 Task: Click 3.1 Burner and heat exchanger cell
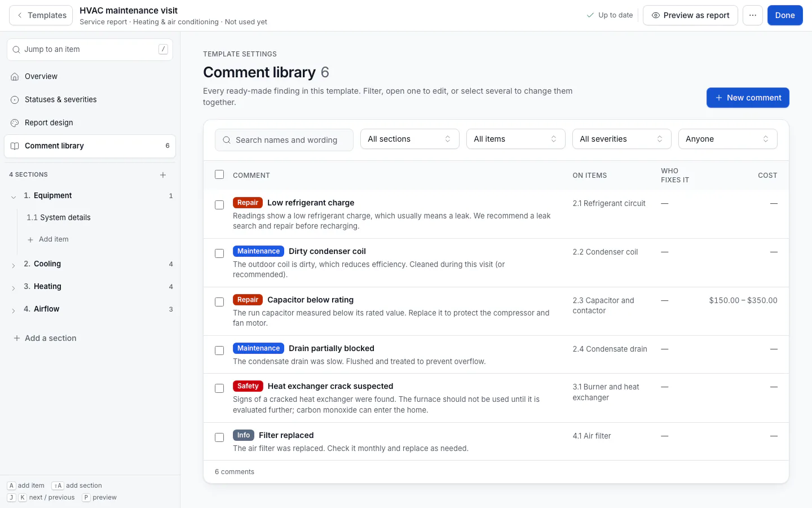click(606, 392)
